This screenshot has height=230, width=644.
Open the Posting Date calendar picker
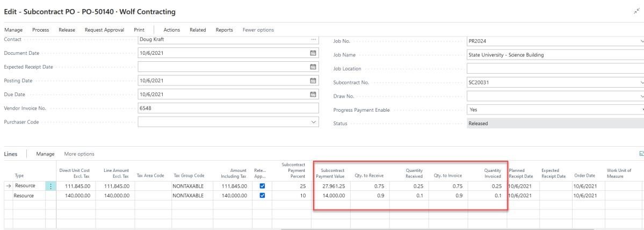314,81
